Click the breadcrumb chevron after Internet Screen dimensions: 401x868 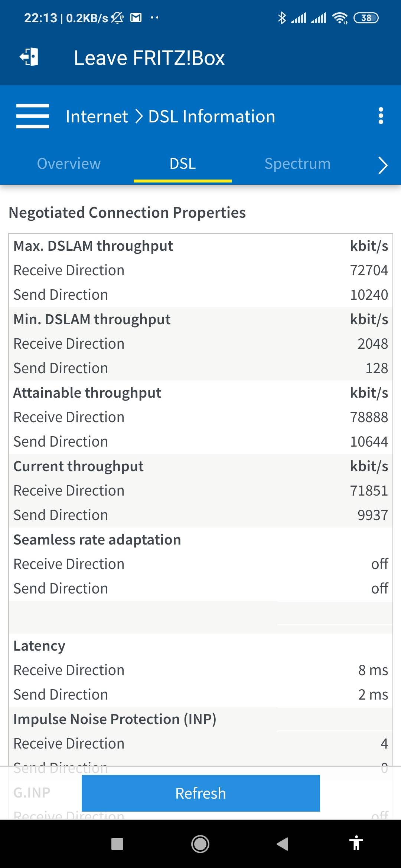click(138, 116)
